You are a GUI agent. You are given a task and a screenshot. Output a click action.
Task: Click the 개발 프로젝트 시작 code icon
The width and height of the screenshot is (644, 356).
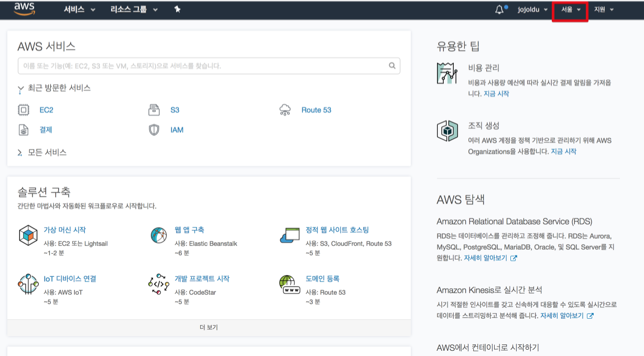click(x=158, y=284)
